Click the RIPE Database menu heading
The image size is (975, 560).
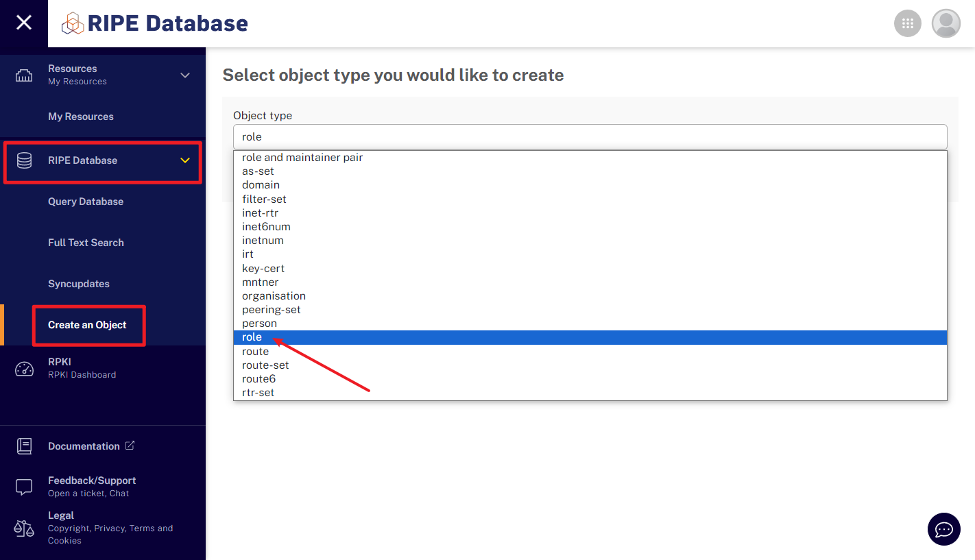coord(82,160)
